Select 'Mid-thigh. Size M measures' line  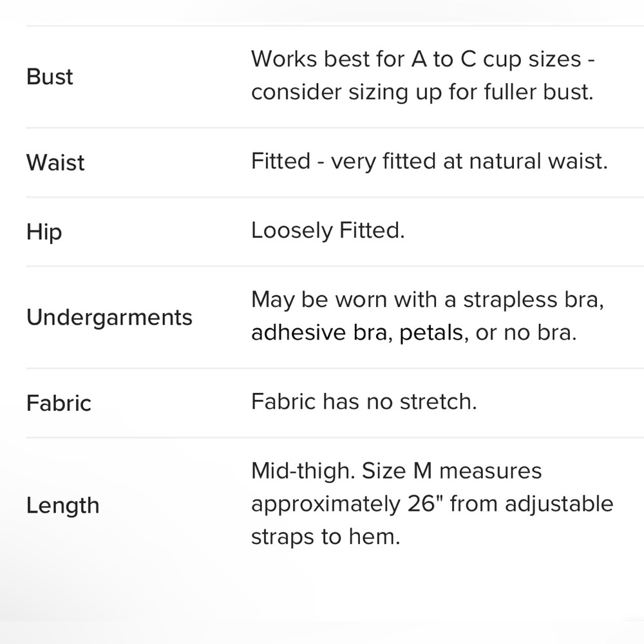(x=396, y=471)
